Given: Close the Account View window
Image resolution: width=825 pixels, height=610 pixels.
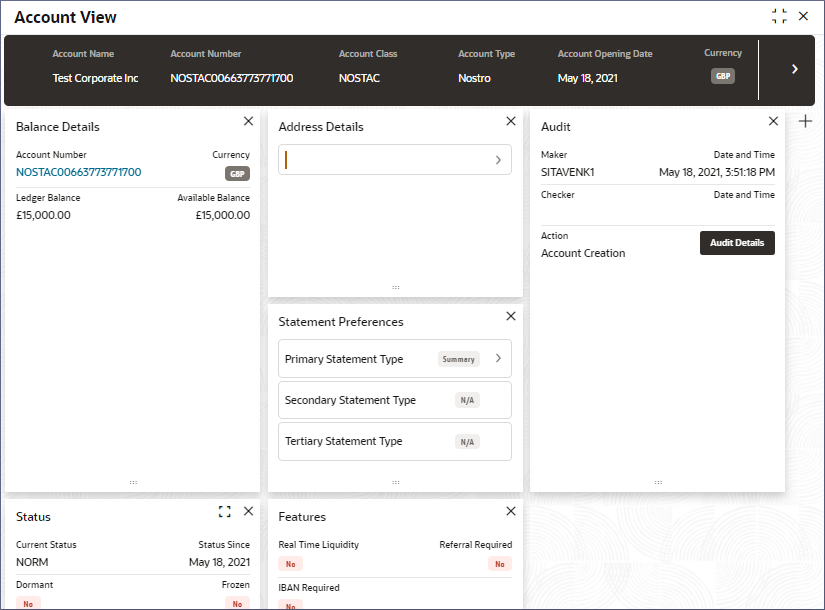Looking at the screenshot, I should (x=803, y=16).
